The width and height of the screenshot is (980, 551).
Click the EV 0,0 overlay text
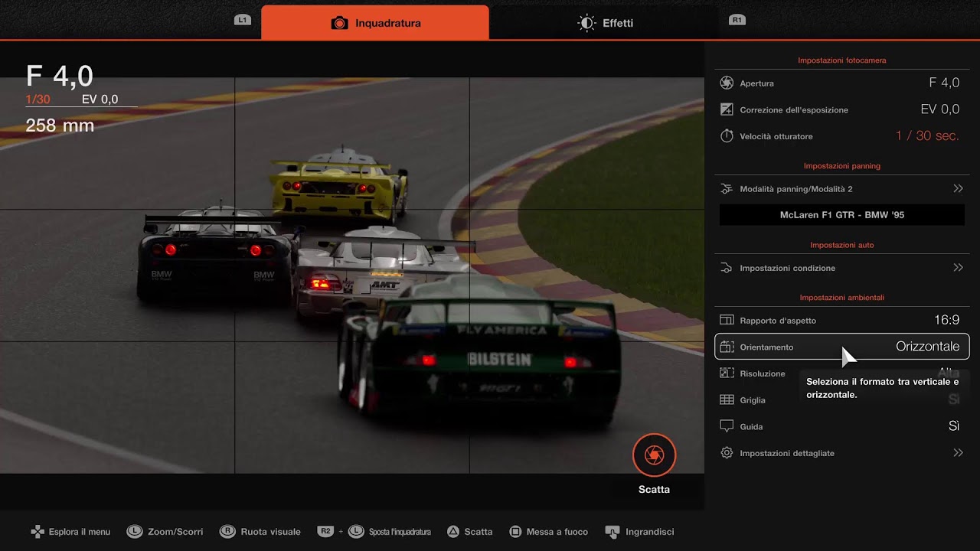point(100,99)
